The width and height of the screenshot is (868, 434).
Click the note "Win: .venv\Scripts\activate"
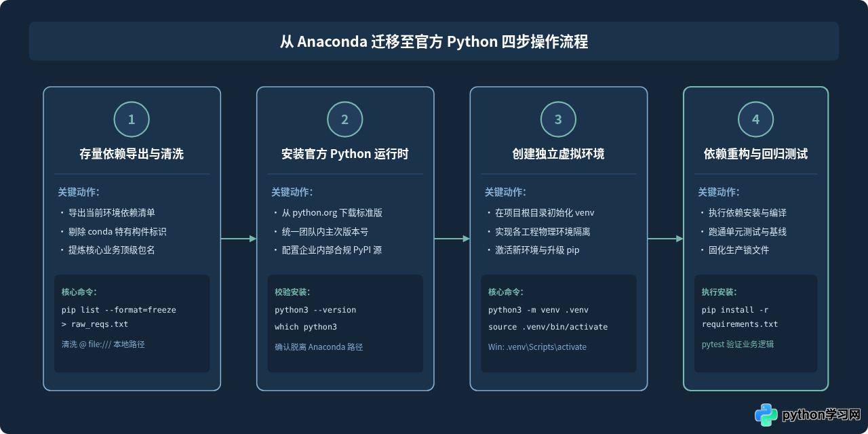click(537, 347)
